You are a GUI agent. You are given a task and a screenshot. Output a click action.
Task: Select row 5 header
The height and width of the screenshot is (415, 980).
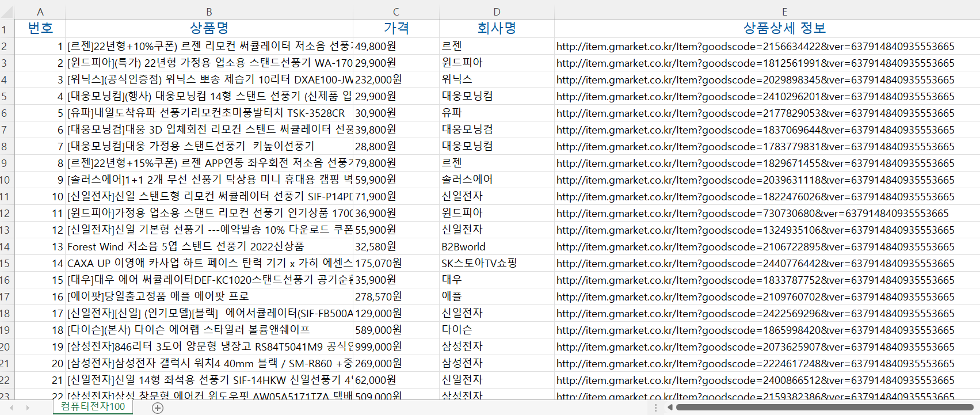[7, 96]
